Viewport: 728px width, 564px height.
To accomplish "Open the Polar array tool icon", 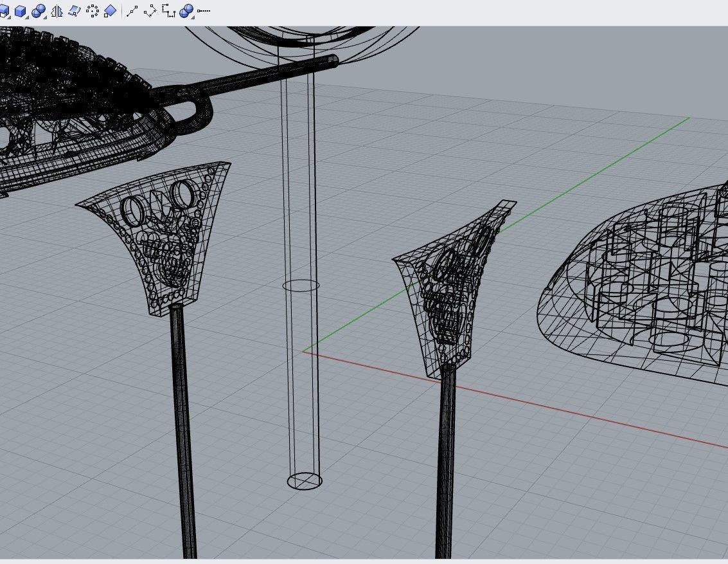I will click(93, 11).
